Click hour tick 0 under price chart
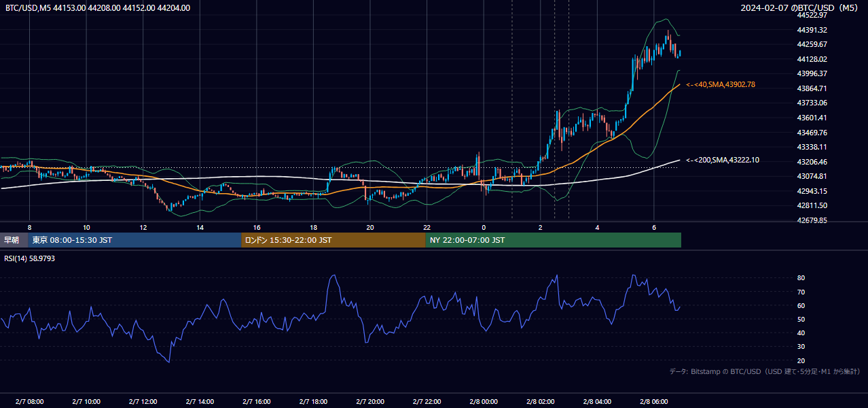 (484, 227)
